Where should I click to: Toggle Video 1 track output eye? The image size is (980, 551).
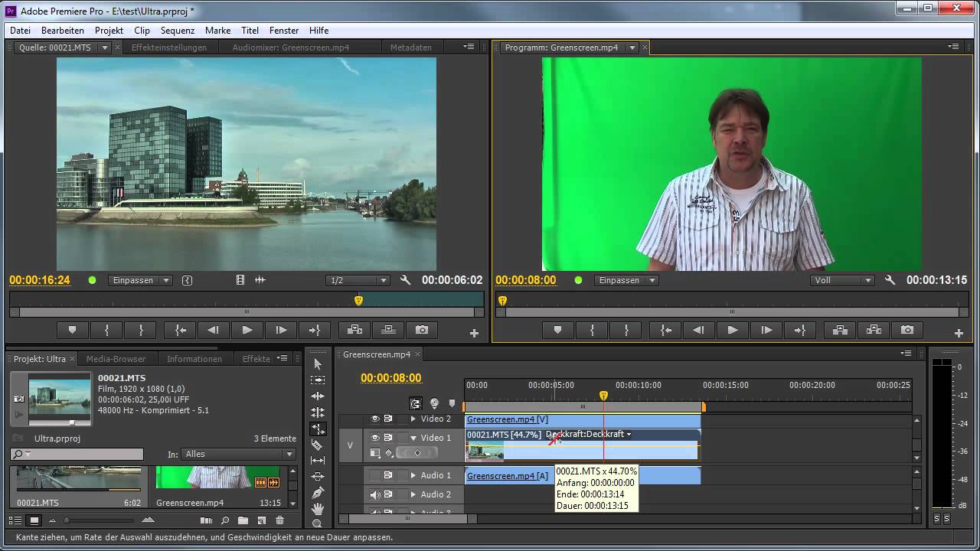tap(375, 438)
